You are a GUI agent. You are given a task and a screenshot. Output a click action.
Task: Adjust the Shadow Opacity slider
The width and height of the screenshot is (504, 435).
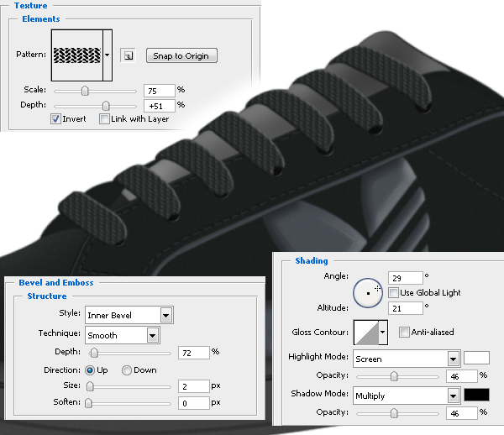(x=394, y=413)
